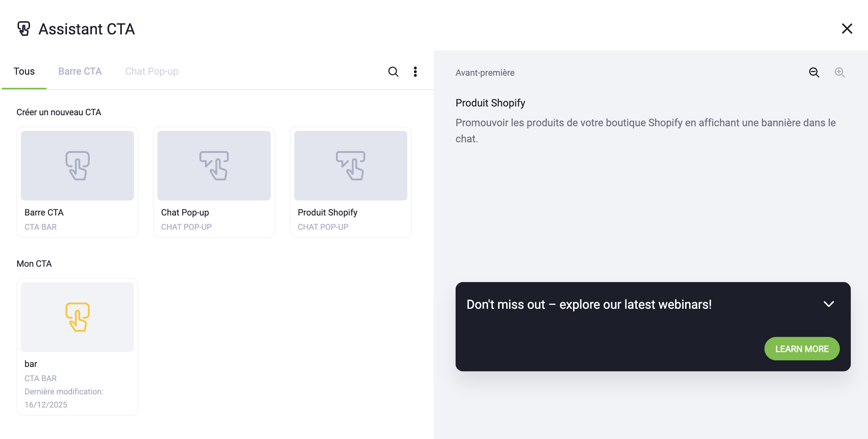Zoom out the preview
Screen dimensions: 868x439
814,72
